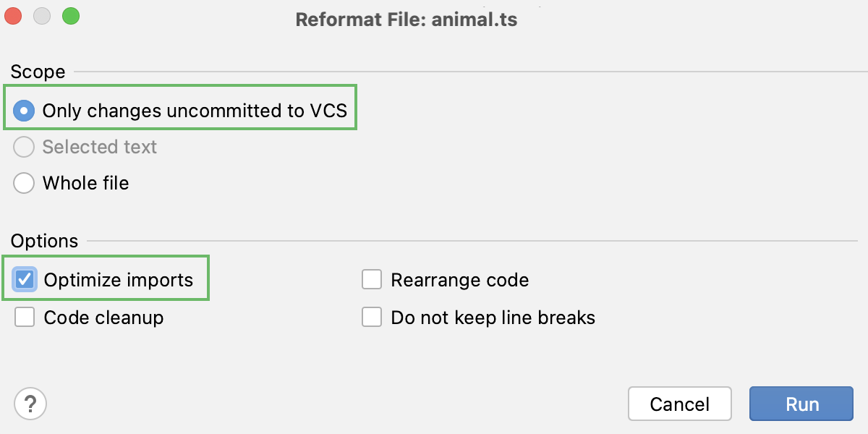Select the 'Whole file' label text
Image resolution: width=868 pixels, height=434 pixels.
[85, 183]
